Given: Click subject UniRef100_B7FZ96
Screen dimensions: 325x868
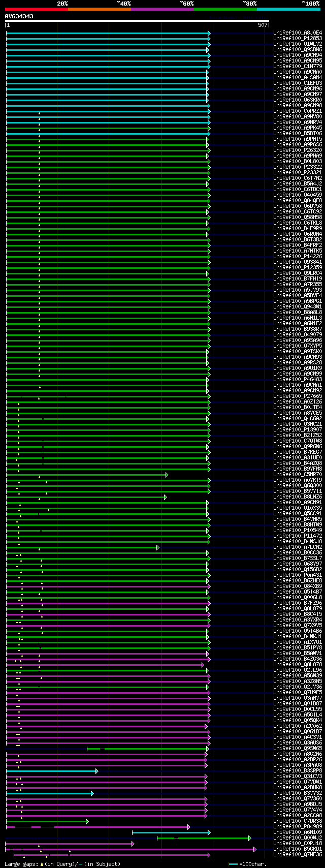Looking at the screenshot, I should (298, 603).
